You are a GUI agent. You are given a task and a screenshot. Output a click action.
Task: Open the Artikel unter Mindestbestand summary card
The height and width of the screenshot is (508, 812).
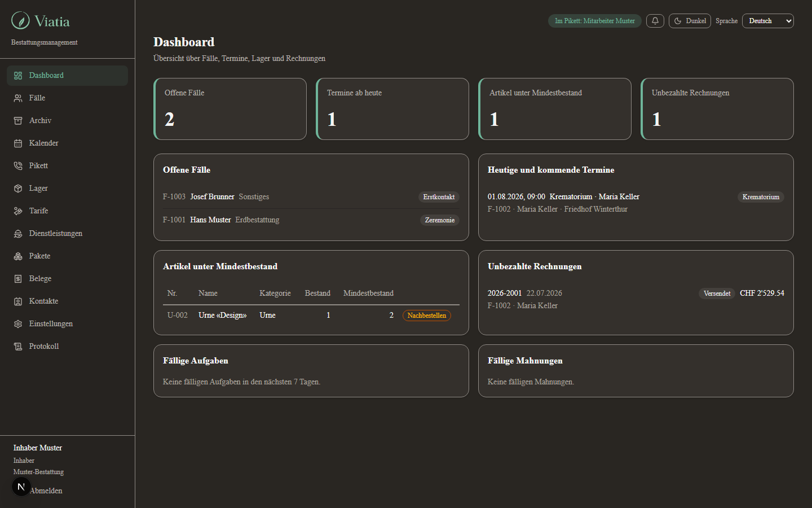click(555, 109)
